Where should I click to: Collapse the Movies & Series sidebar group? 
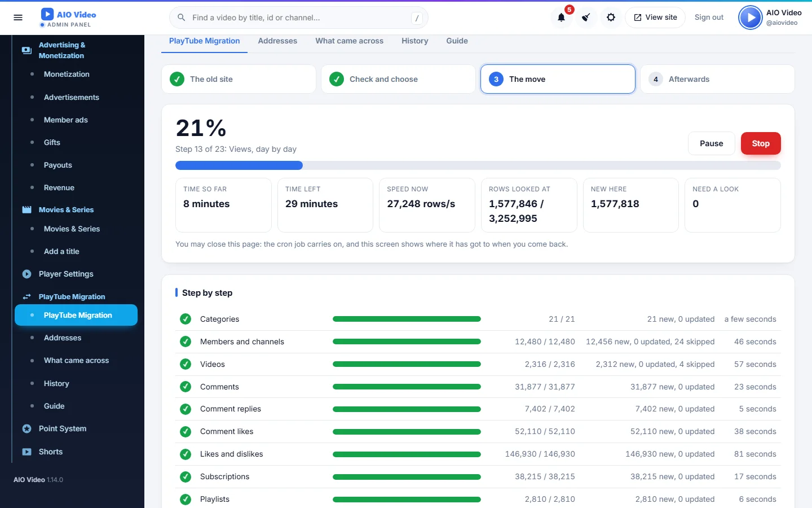(x=76, y=209)
